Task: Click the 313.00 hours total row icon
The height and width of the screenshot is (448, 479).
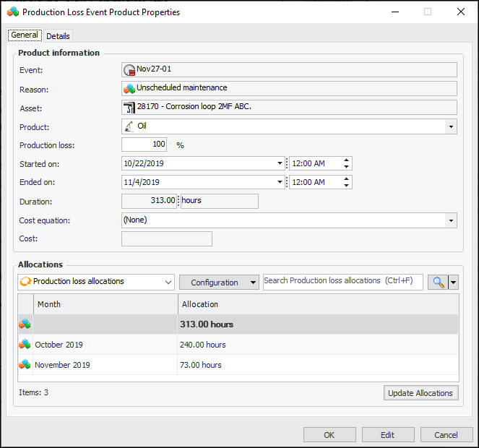Action: 25,324
